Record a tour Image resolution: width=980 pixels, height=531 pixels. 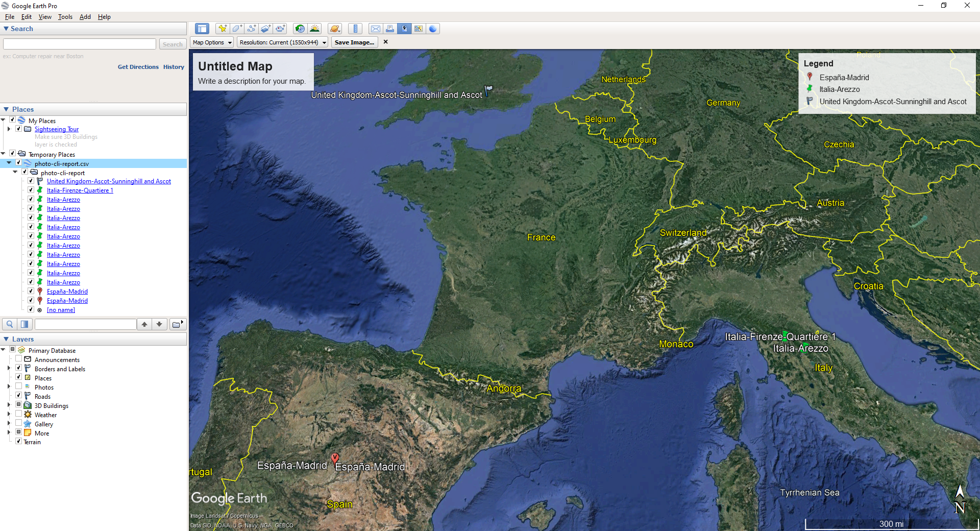[280, 29]
